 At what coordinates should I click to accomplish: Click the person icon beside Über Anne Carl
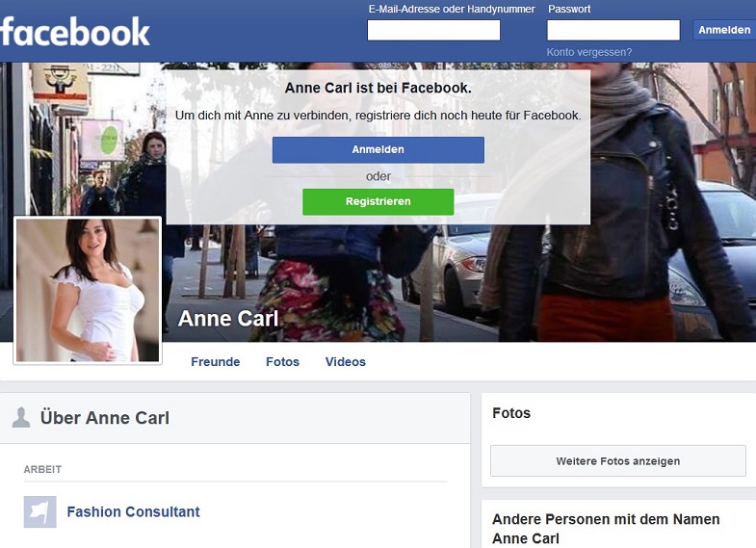(x=21, y=417)
